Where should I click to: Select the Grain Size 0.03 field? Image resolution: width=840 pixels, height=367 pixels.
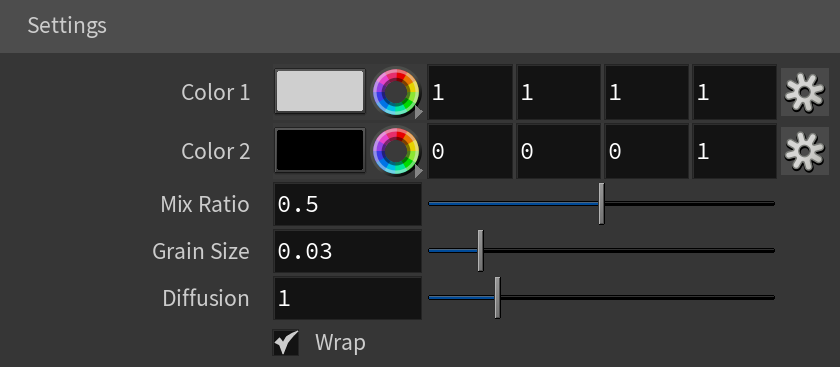click(347, 251)
